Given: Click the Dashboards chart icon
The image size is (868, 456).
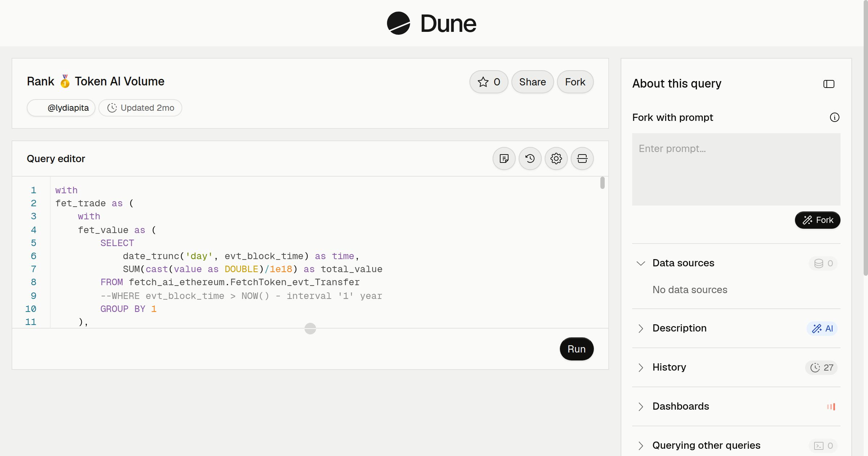Looking at the screenshot, I should coord(831,406).
